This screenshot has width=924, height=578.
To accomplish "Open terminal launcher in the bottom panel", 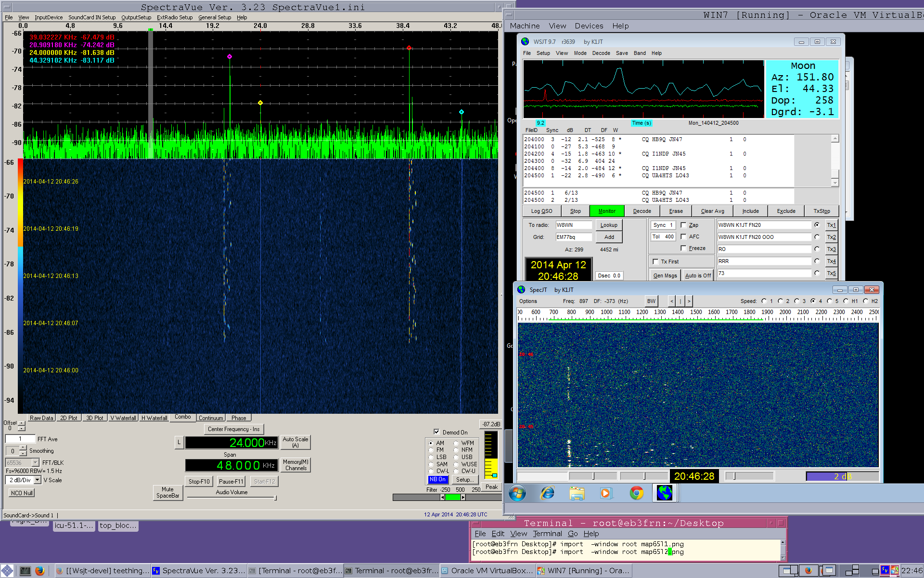I will pyautogui.click(x=25, y=571).
